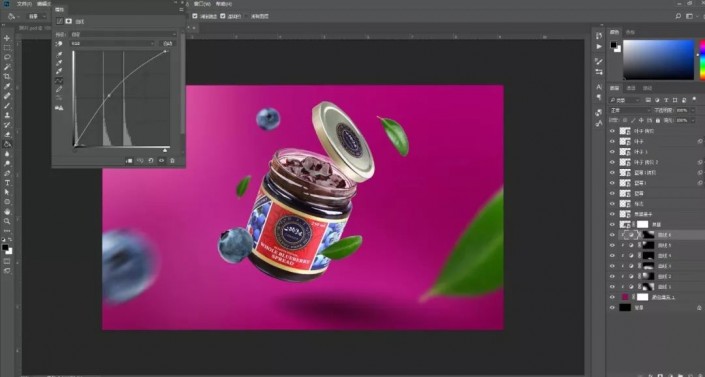Select the Move tool

pyautogui.click(x=7, y=38)
